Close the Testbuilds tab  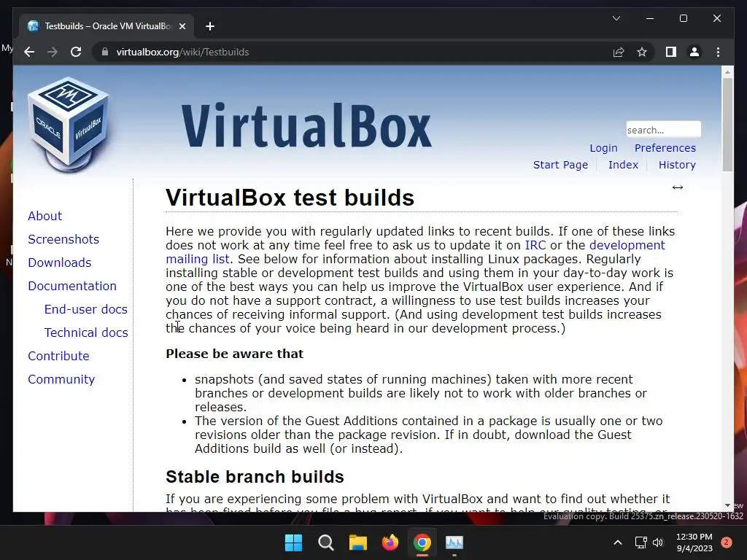[182, 26]
